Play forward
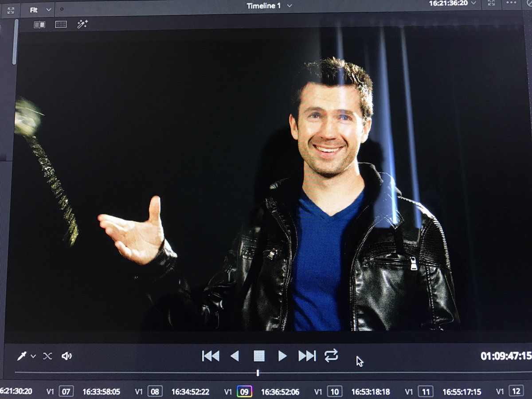 282,356
